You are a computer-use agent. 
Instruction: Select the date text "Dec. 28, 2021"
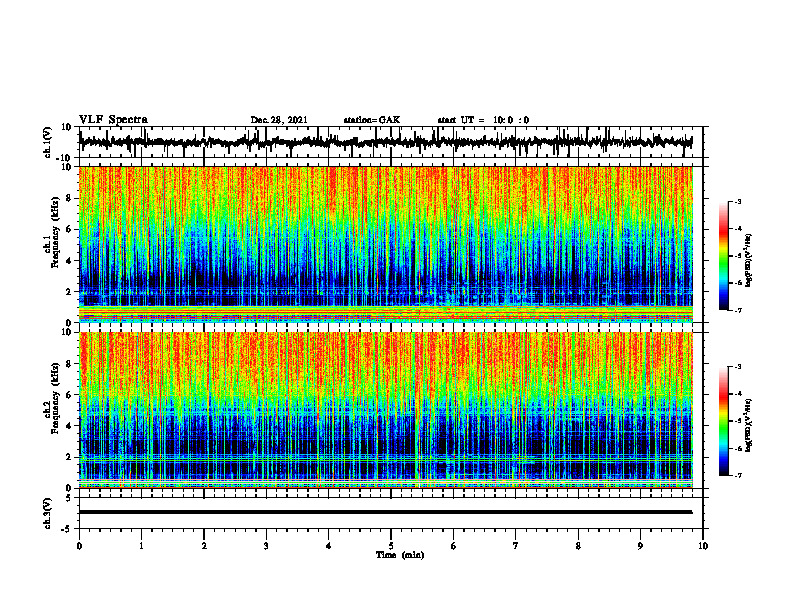(279, 120)
